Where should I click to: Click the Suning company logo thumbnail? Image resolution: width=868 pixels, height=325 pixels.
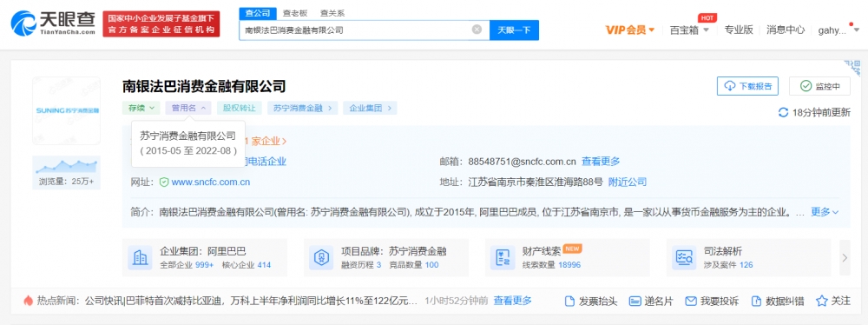pyautogui.click(x=67, y=111)
